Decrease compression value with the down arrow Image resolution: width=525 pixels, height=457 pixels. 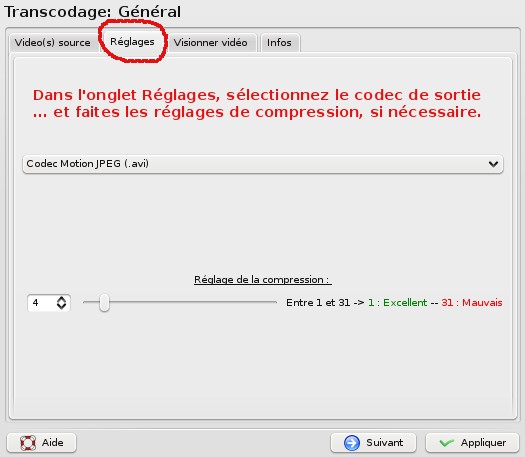point(61,306)
